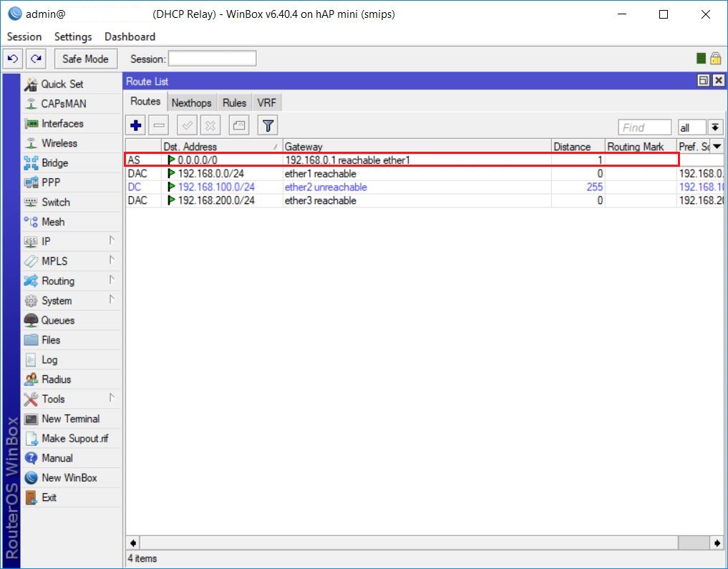Open the Bridge sidebar item
728x569 pixels.
[71, 163]
